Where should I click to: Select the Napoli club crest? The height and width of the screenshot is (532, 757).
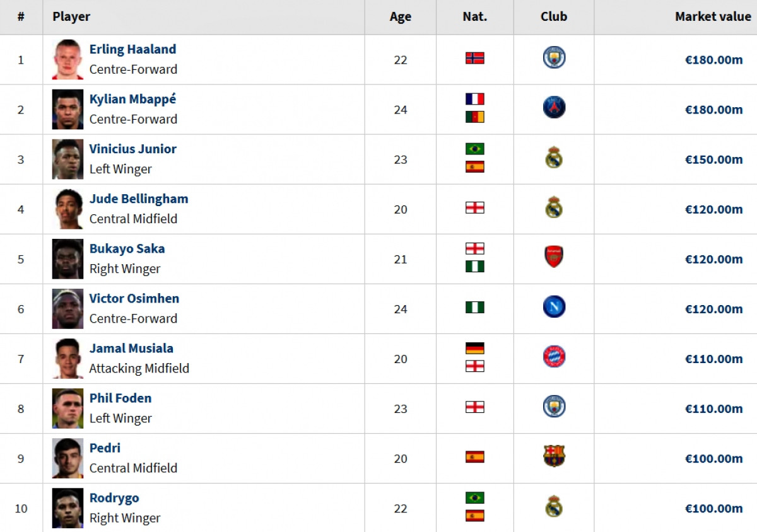point(554,307)
